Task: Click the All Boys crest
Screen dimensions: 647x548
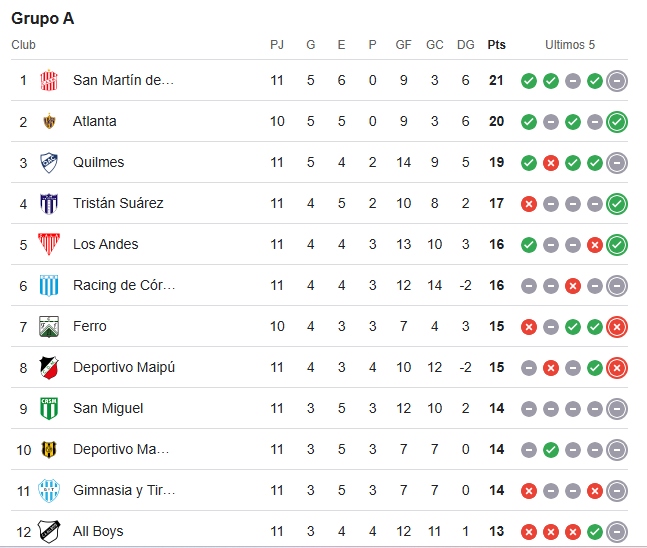Action: click(x=49, y=531)
